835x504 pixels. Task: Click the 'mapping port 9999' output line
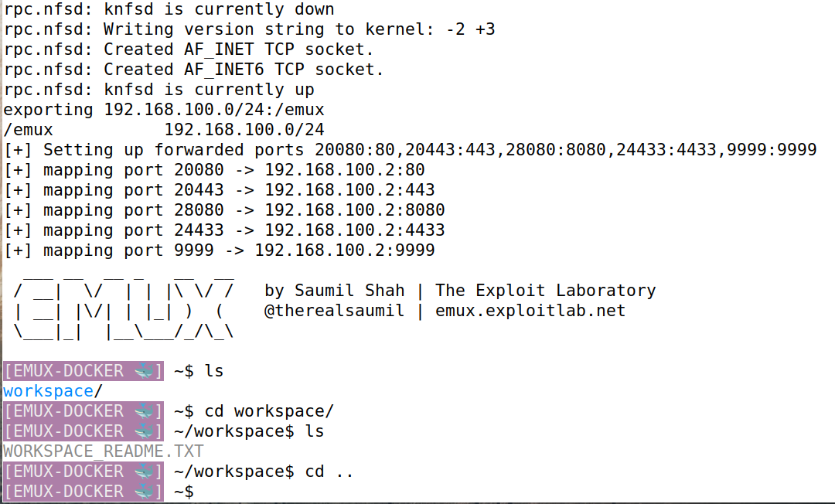tap(220, 250)
